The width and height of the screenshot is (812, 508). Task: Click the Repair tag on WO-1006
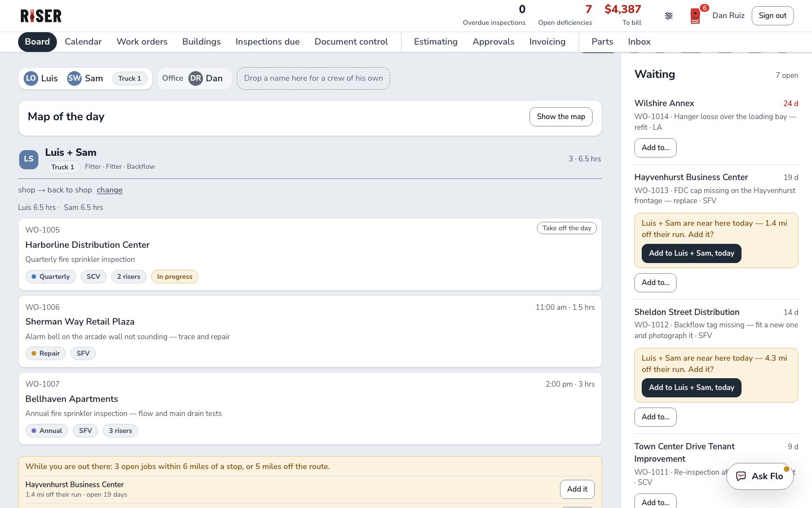pyautogui.click(x=46, y=353)
